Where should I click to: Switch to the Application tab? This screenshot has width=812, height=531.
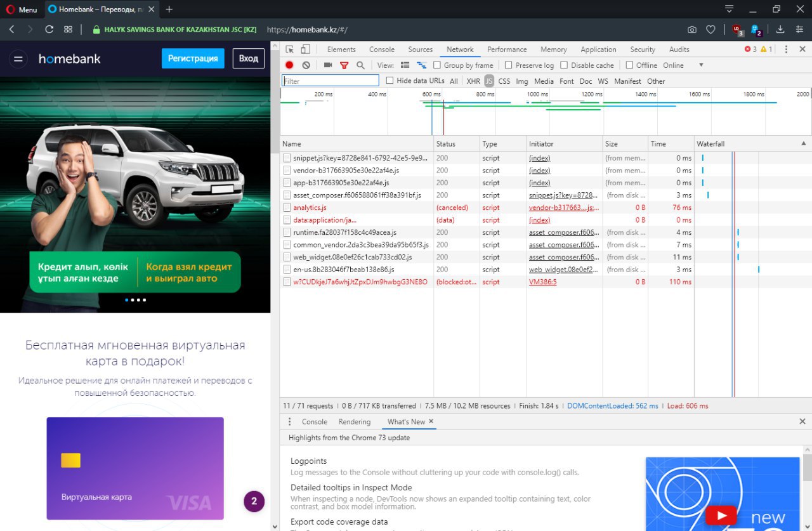point(598,49)
